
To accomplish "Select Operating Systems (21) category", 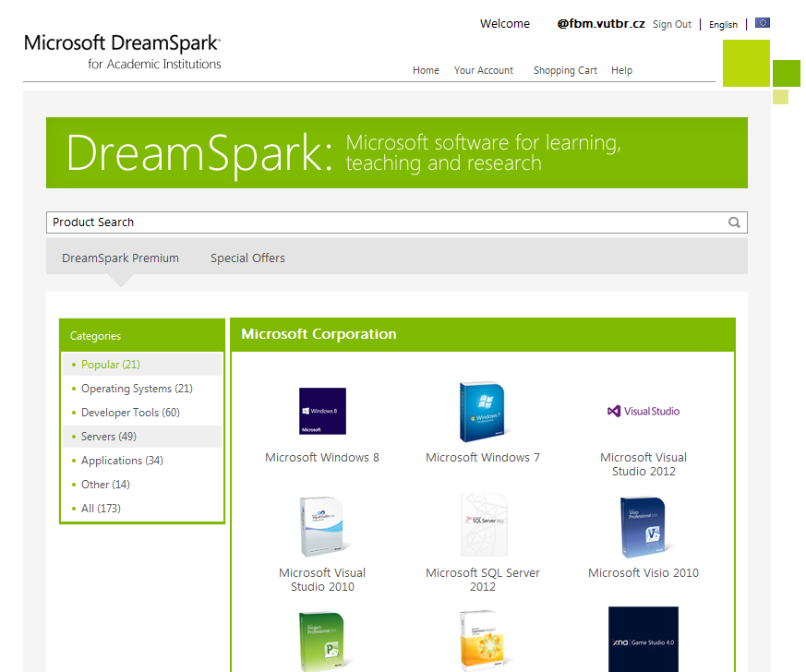I will point(142,389).
